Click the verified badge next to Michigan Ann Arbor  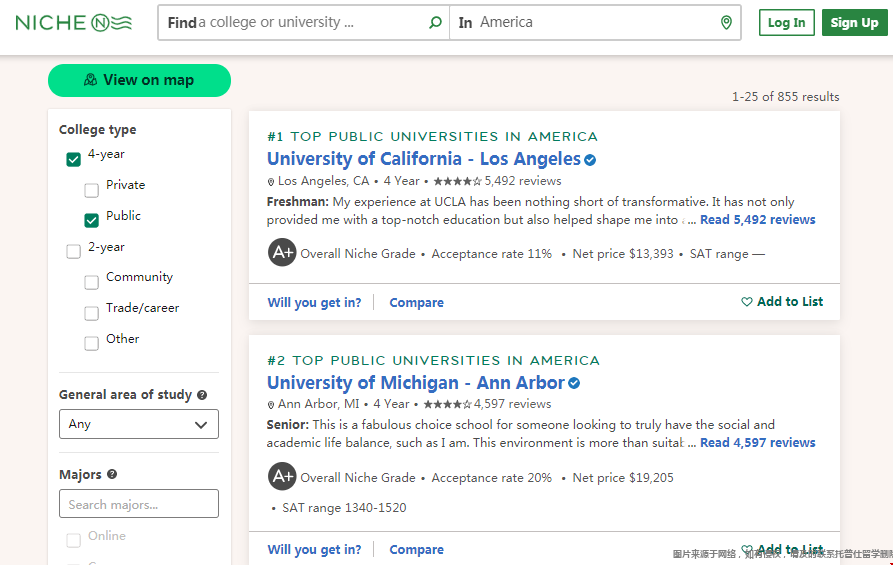(x=574, y=383)
